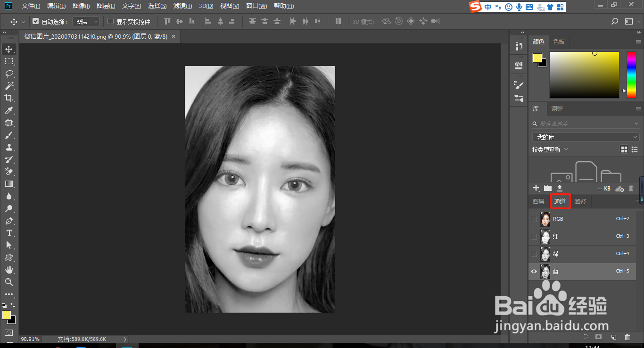Select the Magic Wand tool
Image resolution: width=644 pixels, height=348 pixels.
(x=9, y=86)
